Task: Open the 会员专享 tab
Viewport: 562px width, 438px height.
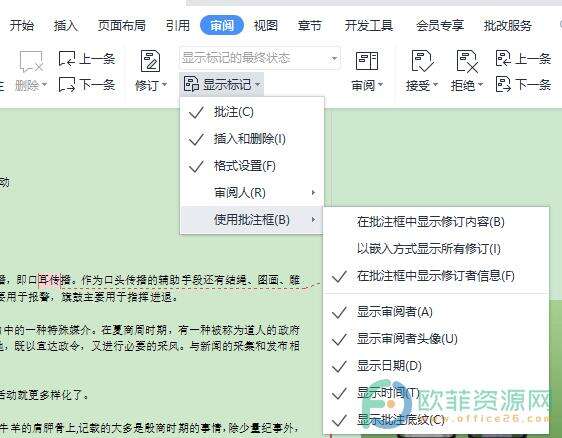Action: pyautogui.click(x=440, y=25)
